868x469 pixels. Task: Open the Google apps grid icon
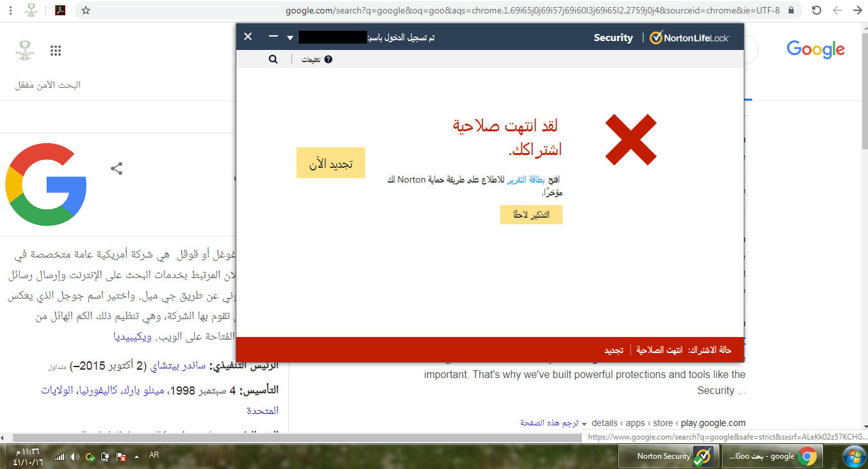click(x=56, y=51)
